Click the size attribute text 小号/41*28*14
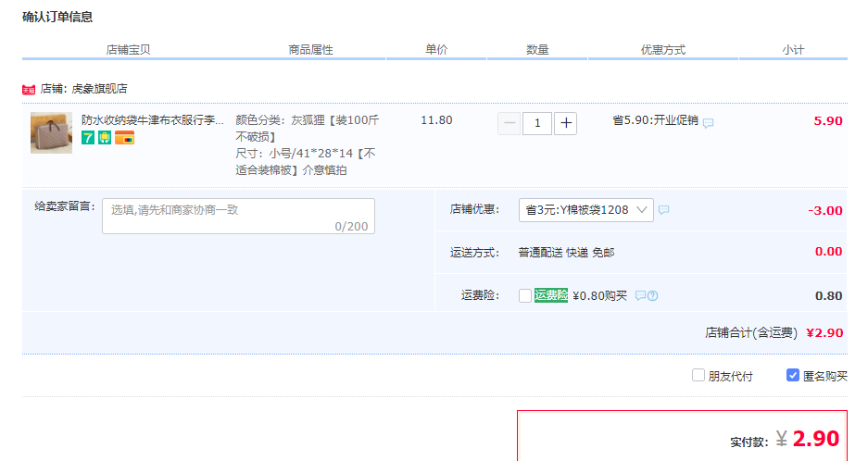 tap(311, 154)
